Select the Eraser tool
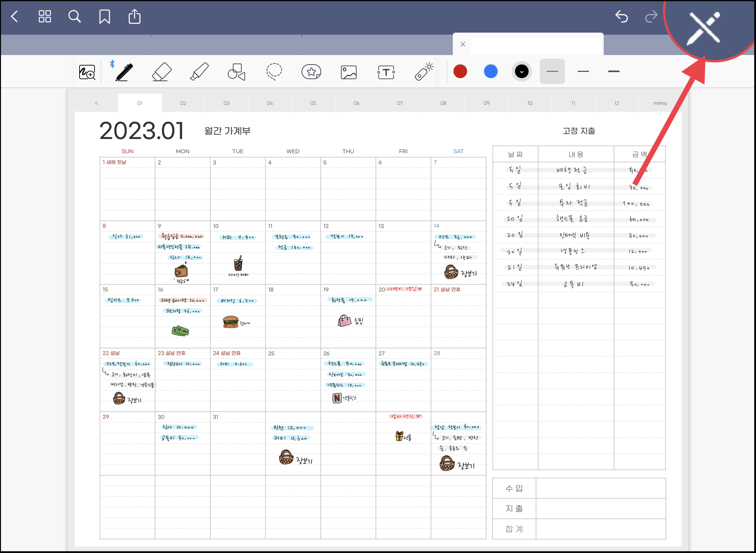756x553 pixels. [162, 72]
